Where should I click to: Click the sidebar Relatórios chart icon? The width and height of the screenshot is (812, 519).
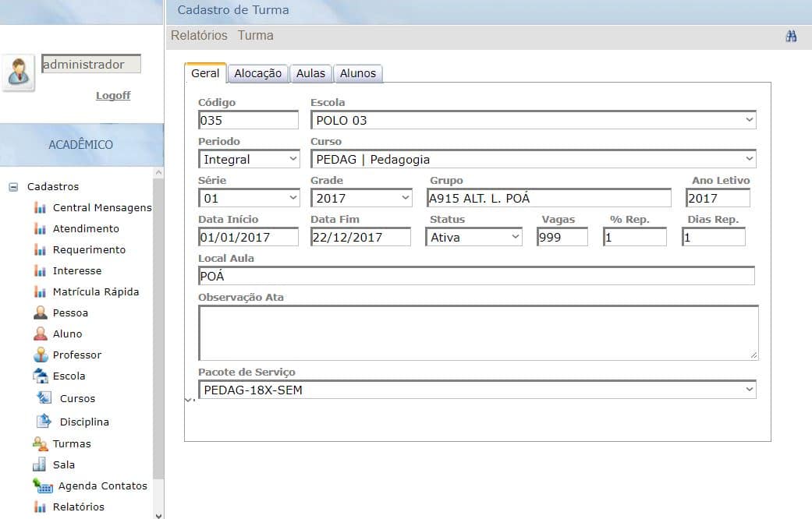40,507
